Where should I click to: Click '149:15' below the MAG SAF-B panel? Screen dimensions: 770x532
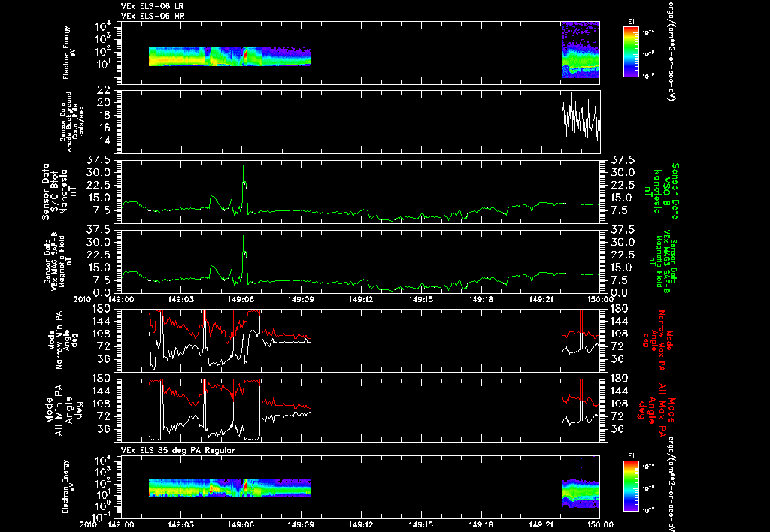pyautogui.click(x=421, y=299)
